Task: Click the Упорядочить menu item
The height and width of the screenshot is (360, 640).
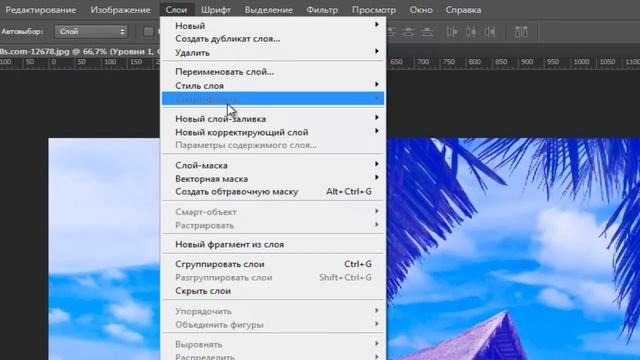Action: (273, 311)
